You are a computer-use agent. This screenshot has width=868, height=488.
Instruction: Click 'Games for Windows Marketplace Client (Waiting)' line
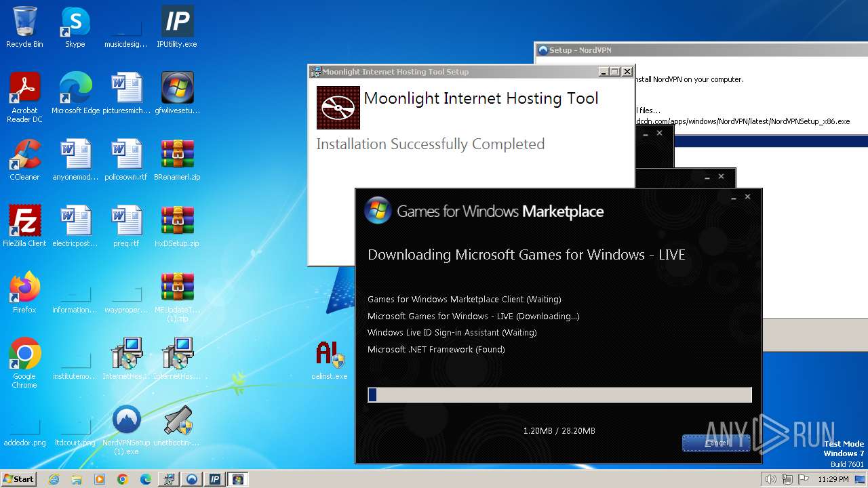click(x=465, y=299)
